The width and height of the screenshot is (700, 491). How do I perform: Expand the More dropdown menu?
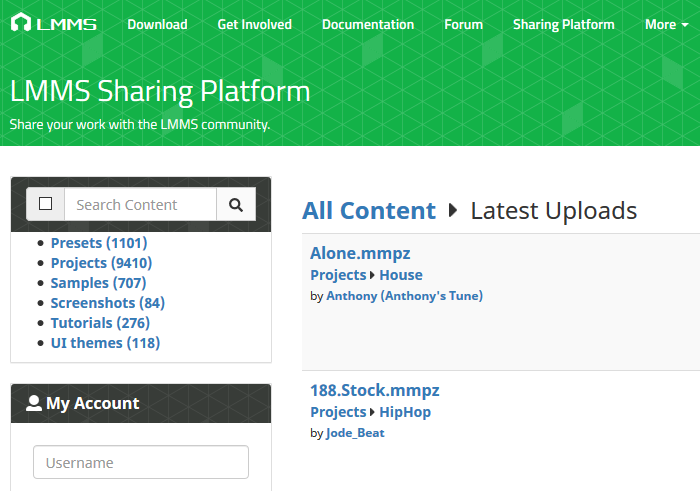pos(666,24)
